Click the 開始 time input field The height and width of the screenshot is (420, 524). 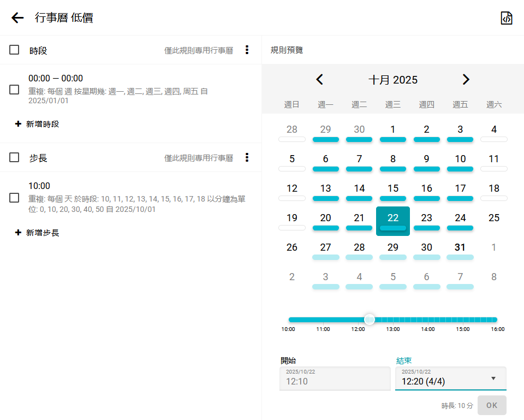pos(319,378)
